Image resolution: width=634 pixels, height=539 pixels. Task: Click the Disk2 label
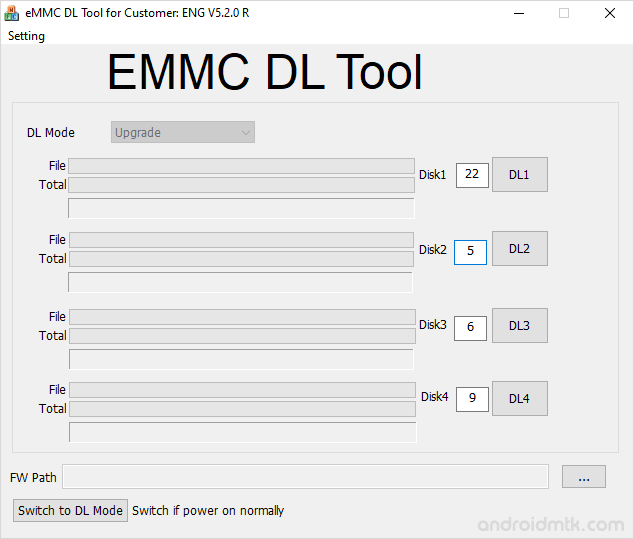tap(433, 249)
